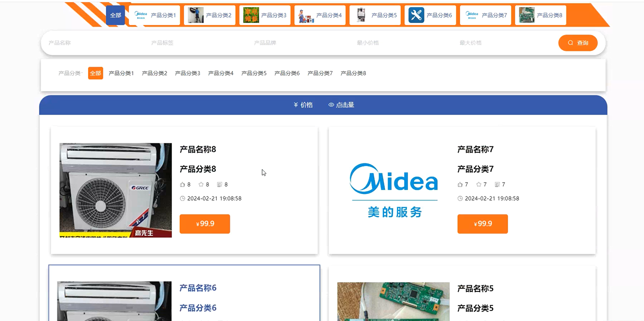Focus the 最大价格 input field
This screenshot has height=321, width=644.
click(x=507, y=43)
